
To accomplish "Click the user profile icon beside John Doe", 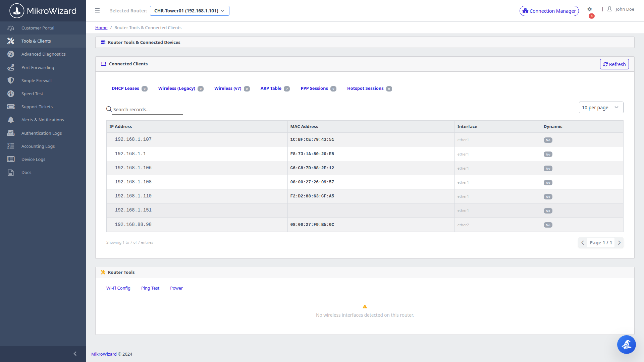I will [x=609, y=9].
